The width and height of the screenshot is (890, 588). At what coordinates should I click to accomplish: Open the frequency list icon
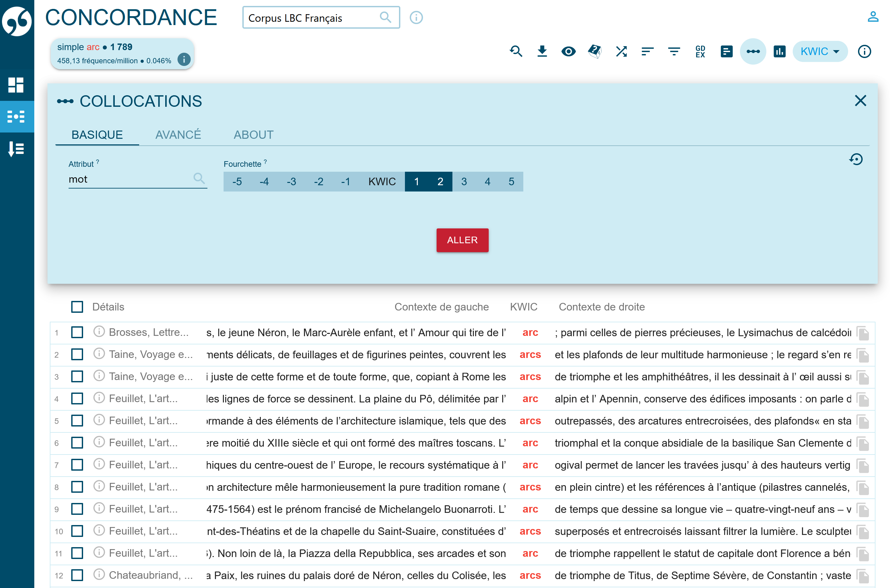tap(727, 51)
